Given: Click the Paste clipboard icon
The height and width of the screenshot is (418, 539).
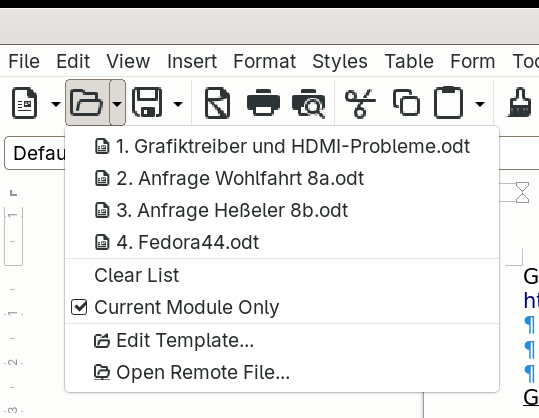Looking at the screenshot, I should pos(448,103).
